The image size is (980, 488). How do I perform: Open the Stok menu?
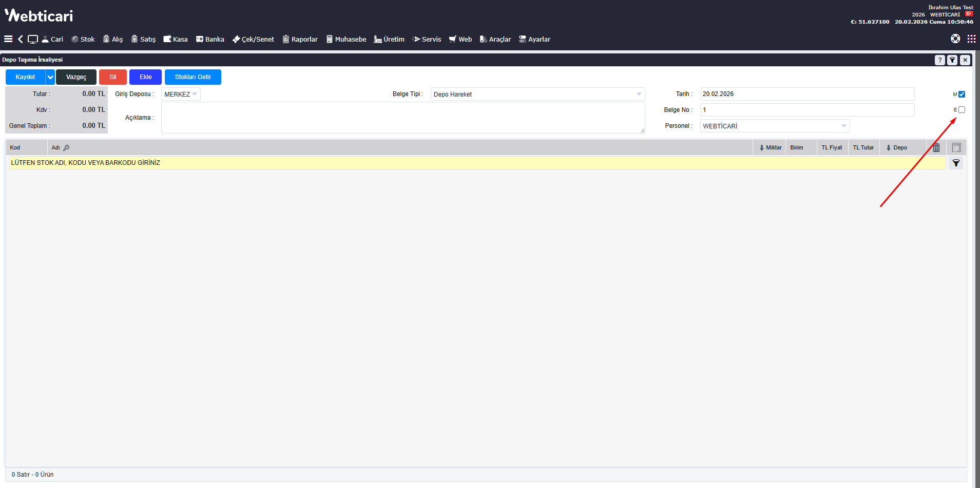pos(83,40)
